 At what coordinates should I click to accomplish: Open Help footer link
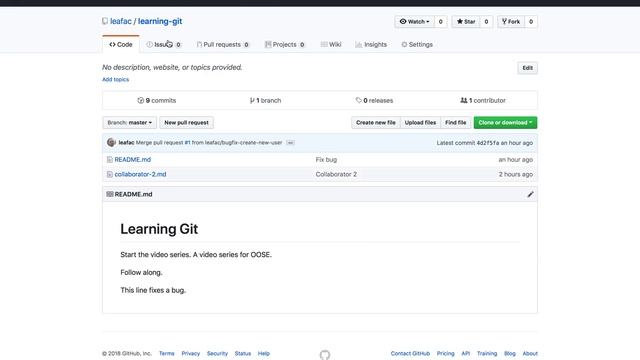tap(264, 353)
